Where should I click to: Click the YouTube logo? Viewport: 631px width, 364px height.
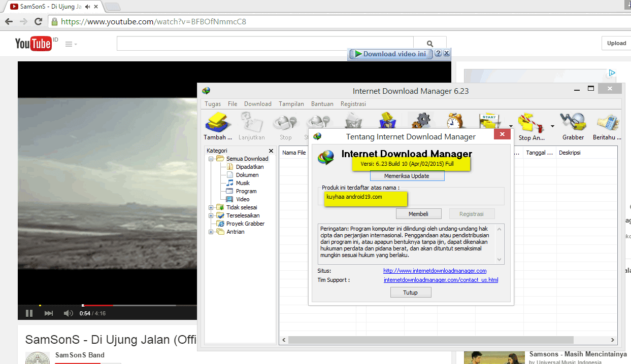[34, 44]
